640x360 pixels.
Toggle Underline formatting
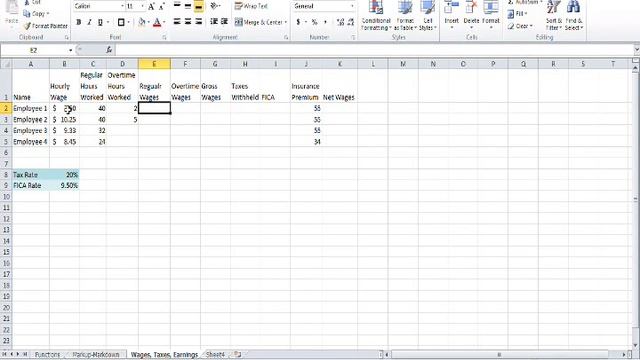100,22
